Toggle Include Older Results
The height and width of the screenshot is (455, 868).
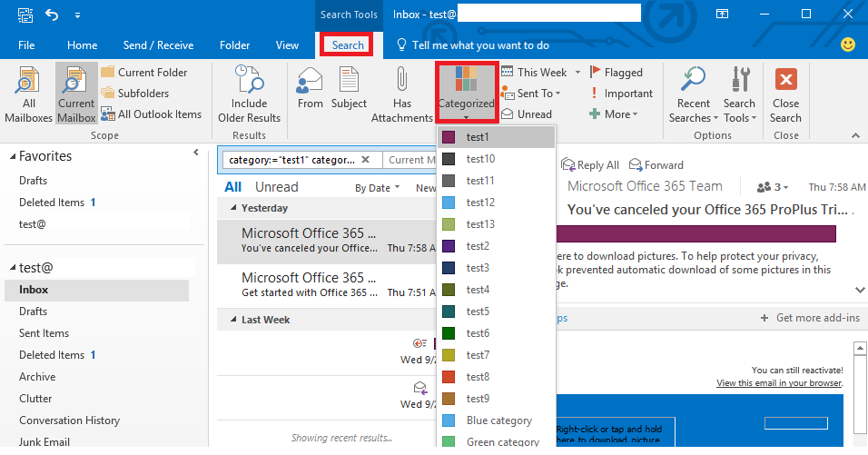249,93
